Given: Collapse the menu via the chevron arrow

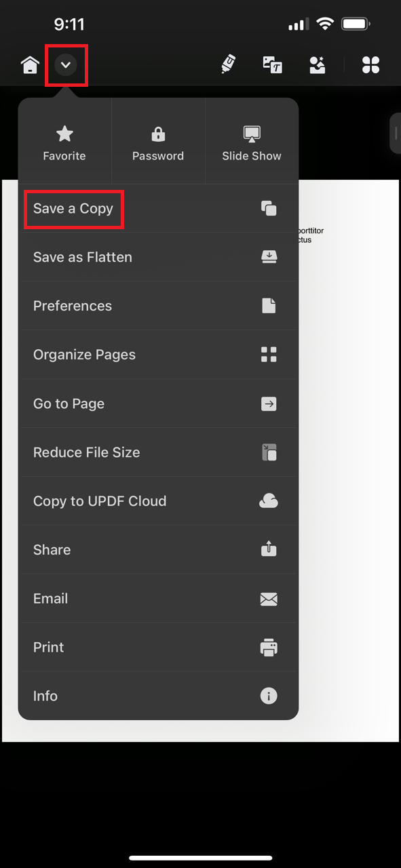Looking at the screenshot, I should coord(66,64).
